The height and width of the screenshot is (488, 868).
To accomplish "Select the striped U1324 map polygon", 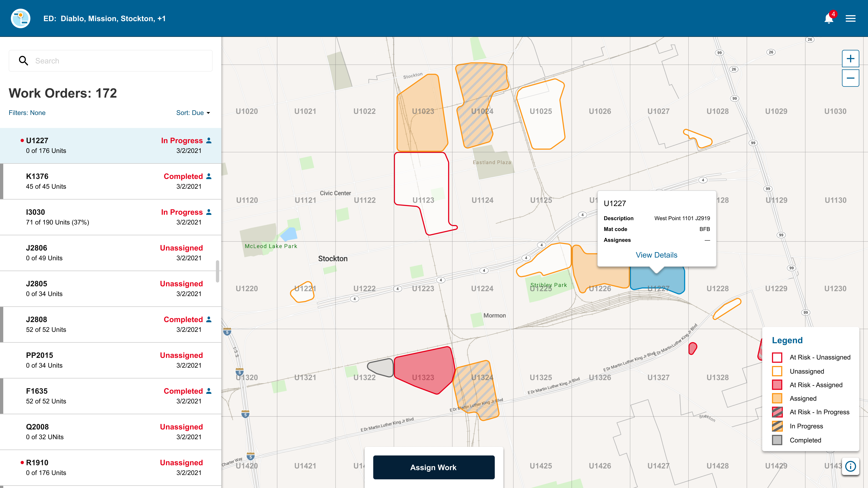I will click(x=476, y=391).
